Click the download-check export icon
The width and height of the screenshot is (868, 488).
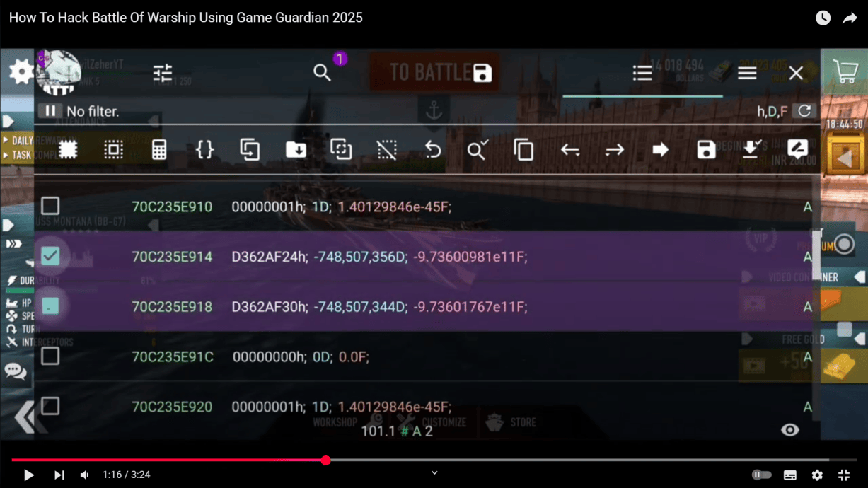pyautogui.click(x=751, y=150)
